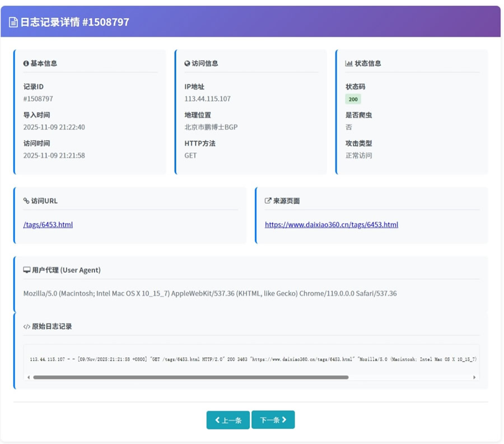The height and width of the screenshot is (444, 504).
Task: Click the monitor icon beside 用户代理
Action: (26, 269)
